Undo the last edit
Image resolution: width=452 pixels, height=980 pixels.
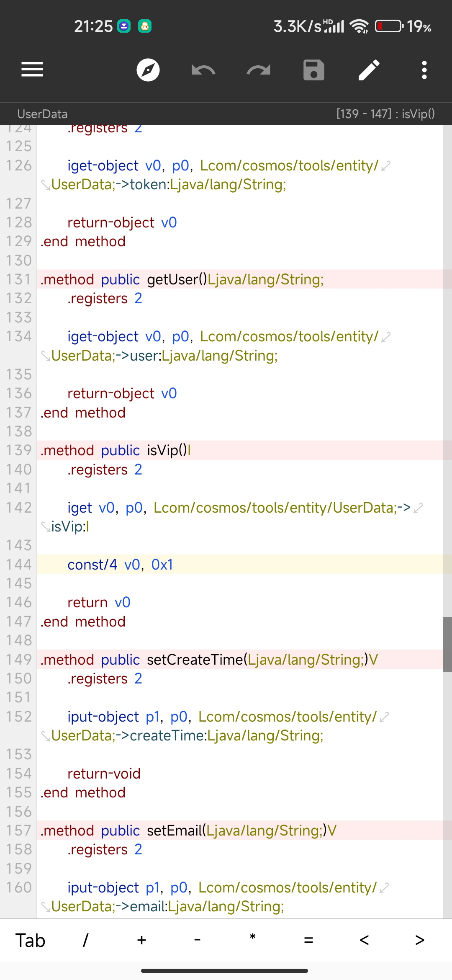point(203,70)
